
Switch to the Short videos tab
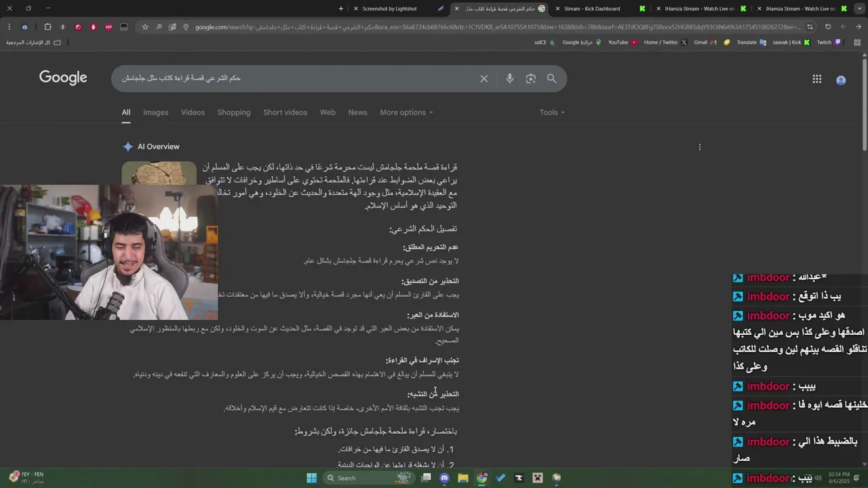point(285,113)
